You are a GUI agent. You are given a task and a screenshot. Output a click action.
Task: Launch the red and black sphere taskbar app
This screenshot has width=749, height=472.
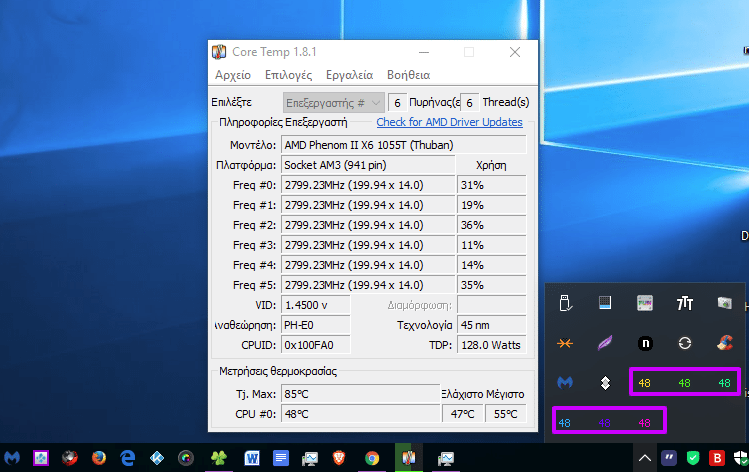point(70,458)
